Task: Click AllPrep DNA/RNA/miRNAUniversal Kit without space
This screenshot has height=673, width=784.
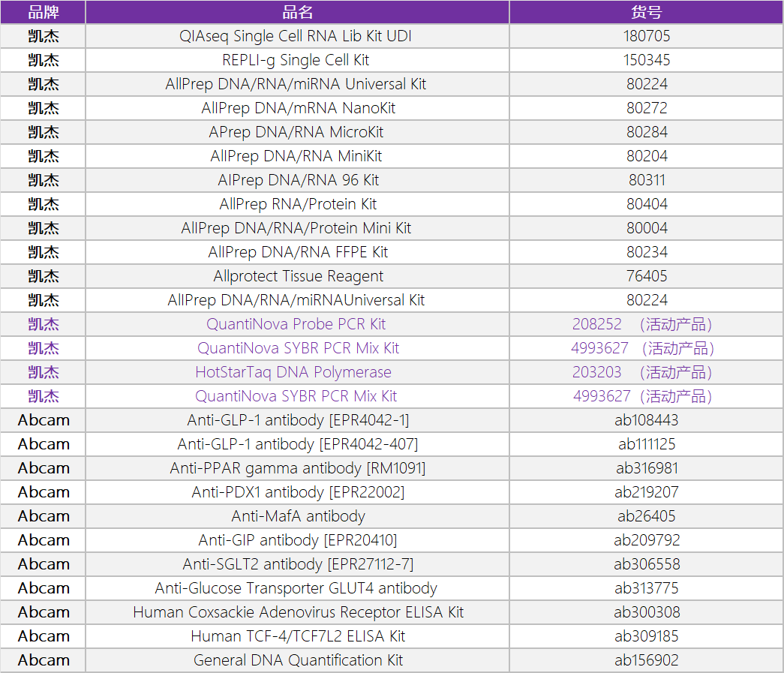Action: [298, 300]
